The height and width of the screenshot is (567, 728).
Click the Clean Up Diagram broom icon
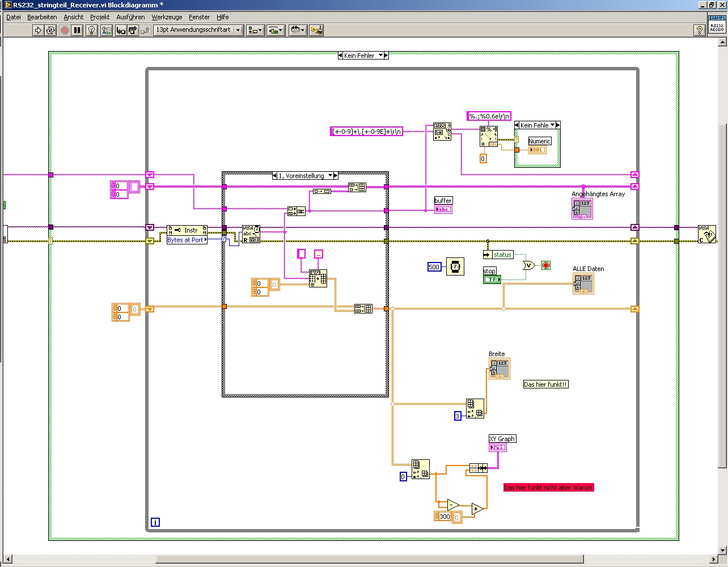316,30
